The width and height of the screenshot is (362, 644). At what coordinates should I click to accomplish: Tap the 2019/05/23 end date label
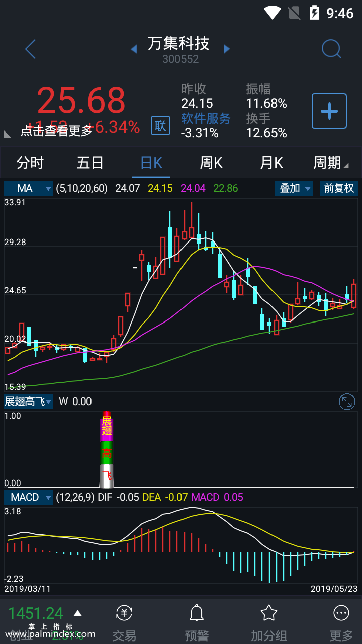coord(334,588)
